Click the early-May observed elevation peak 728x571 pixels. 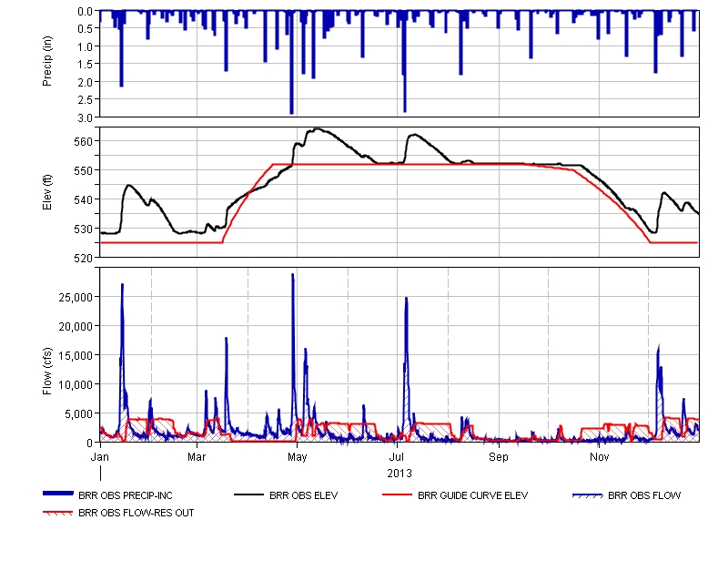pyautogui.click(x=317, y=129)
